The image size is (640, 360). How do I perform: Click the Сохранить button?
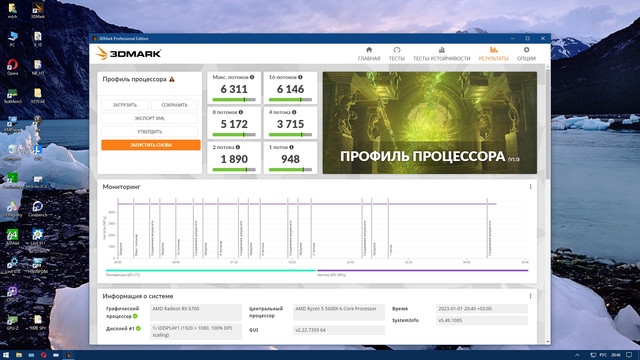pos(174,105)
